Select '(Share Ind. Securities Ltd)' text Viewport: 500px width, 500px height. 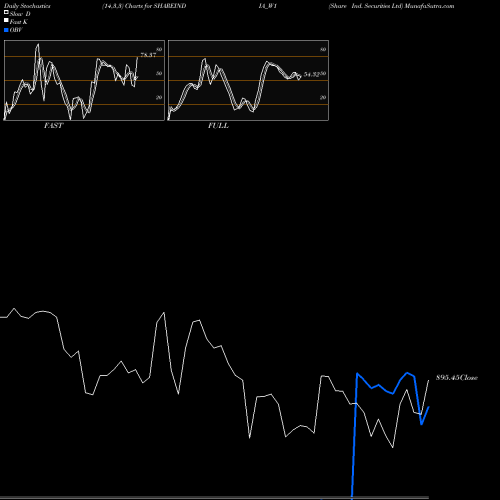(366, 6)
